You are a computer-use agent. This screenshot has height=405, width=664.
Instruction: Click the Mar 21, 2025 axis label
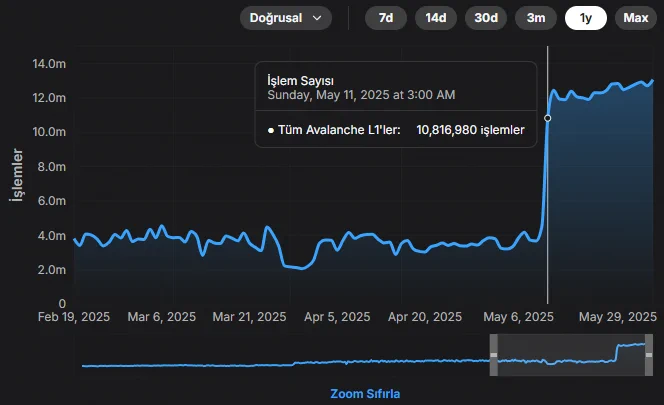(249, 317)
